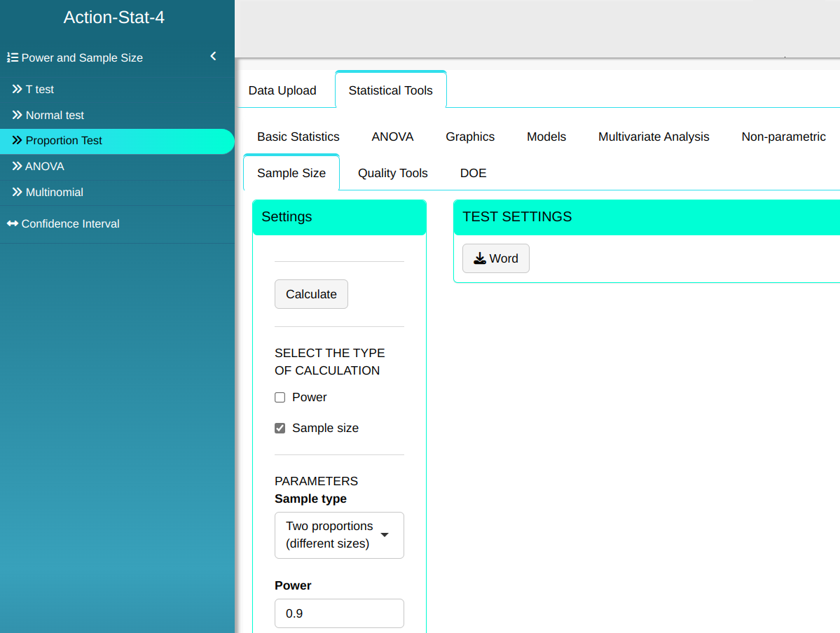840x633 pixels.
Task: Click the double-chevron icon next to ANOVA sidebar item
Action: [x=17, y=167]
